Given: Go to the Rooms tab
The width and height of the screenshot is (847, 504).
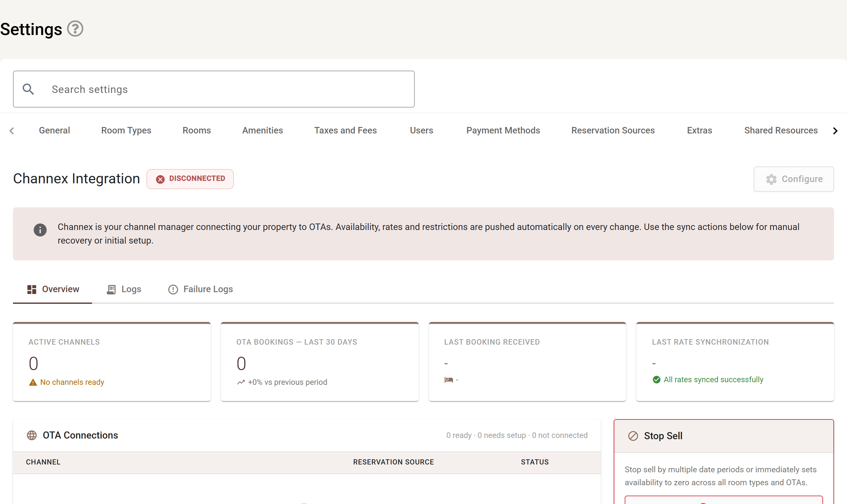Looking at the screenshot, I should click(197, 131).
